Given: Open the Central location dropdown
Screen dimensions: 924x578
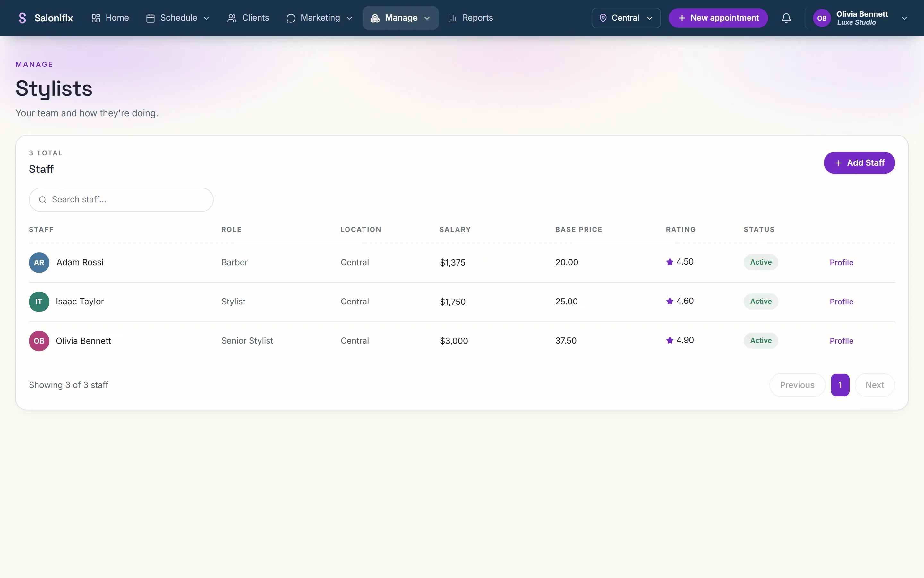Looking at the screenshot, I should click(x=626, y=18).
